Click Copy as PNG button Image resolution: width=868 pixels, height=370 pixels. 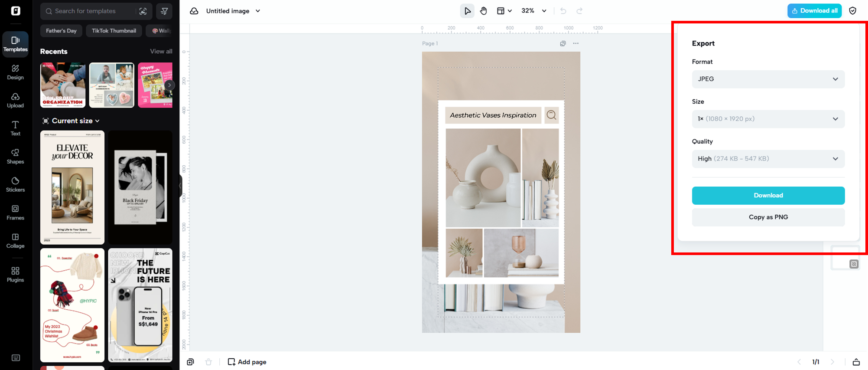768,217
